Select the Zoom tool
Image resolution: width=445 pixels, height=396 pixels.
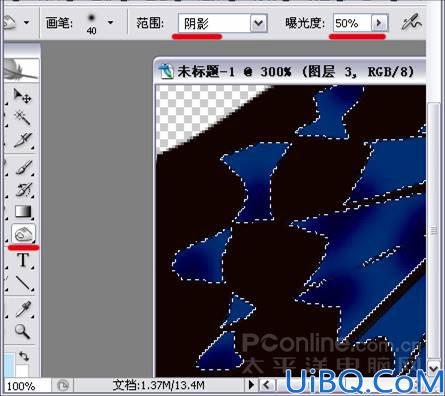(x=22, y=331)
